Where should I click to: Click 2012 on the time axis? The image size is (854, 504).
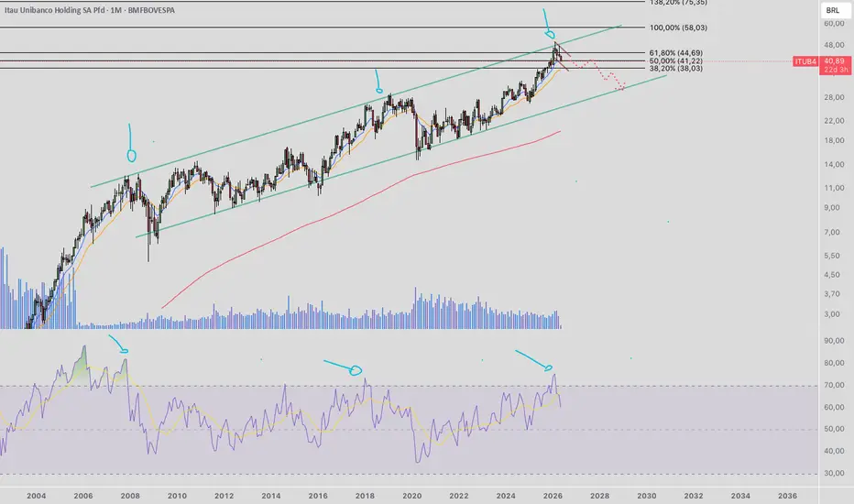(224, 496)
